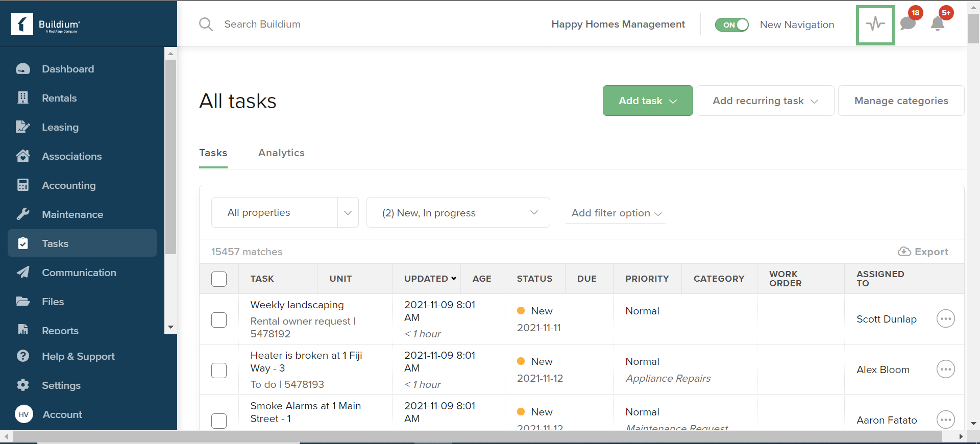Check the Heater is broken task checkbox

click(x=219, y=371)
